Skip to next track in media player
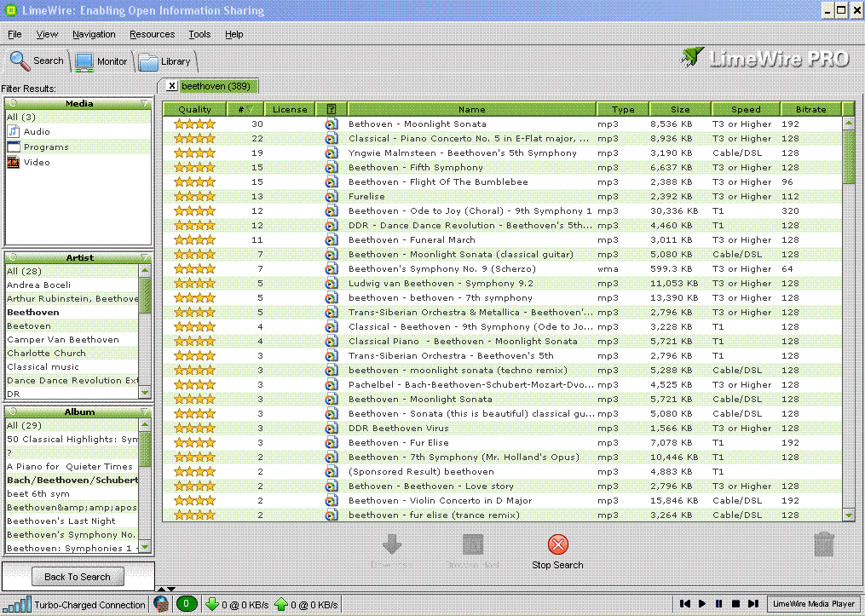 pos(753,604)
